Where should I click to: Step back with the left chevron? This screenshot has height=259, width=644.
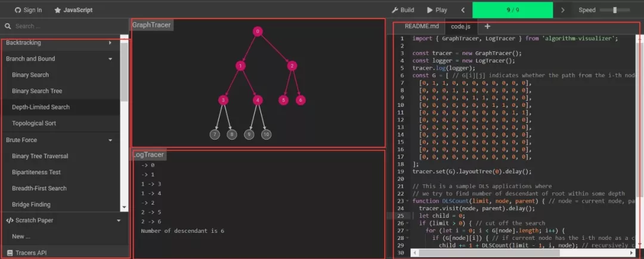click(x=463, y=10)
